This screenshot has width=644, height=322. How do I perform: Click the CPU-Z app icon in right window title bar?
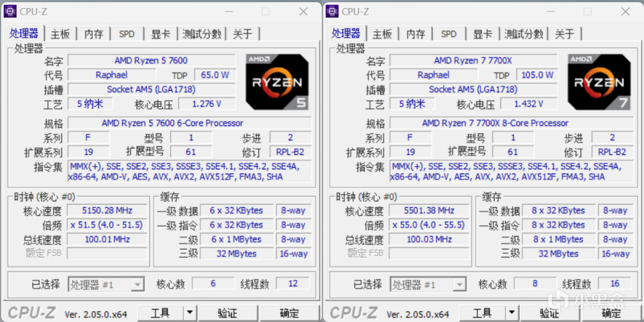tap(332, 11)
